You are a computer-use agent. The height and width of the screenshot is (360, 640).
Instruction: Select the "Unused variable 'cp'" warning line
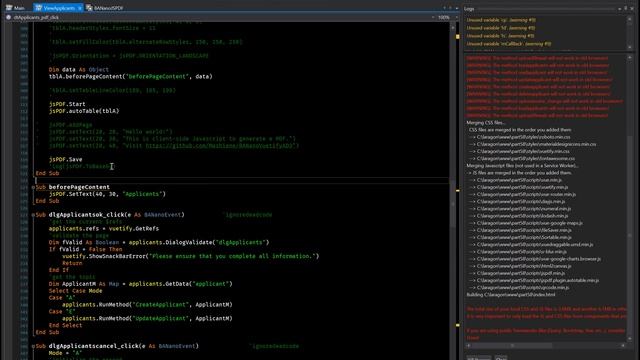pos(501,20)
